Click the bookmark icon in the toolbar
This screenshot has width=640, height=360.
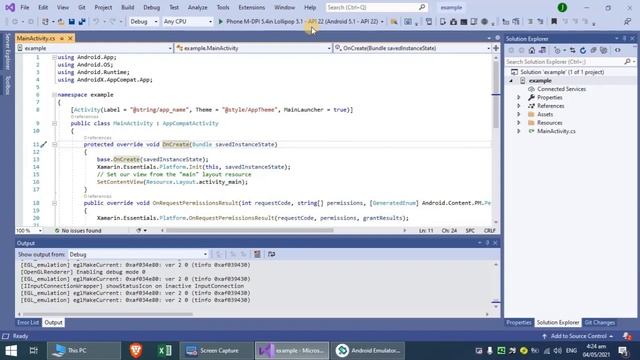coord(554,22)
